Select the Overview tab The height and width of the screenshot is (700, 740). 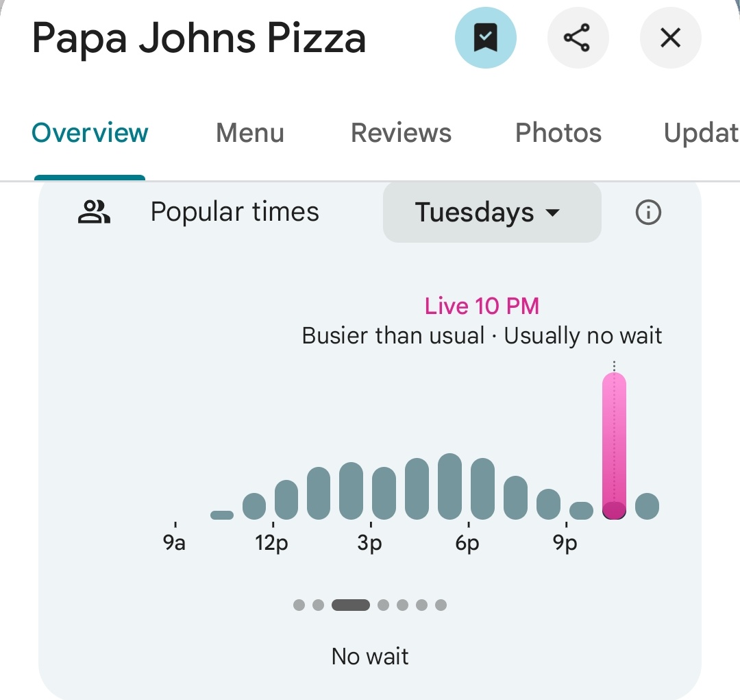(90, 133)
